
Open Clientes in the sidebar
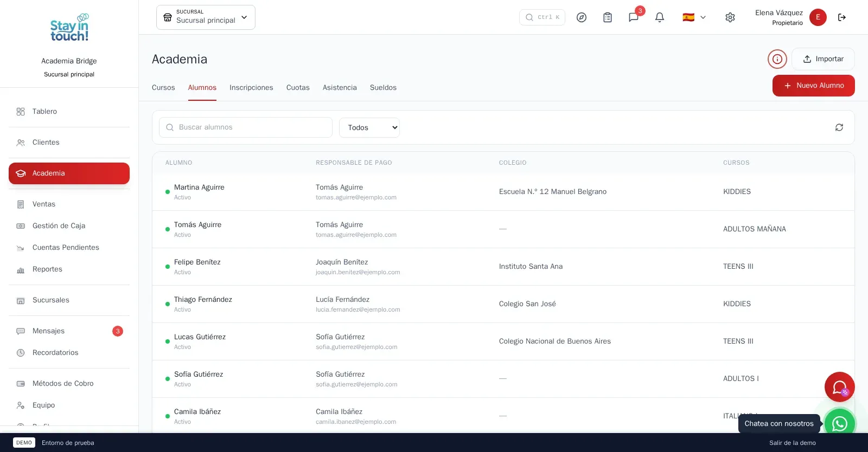point(69,143)
